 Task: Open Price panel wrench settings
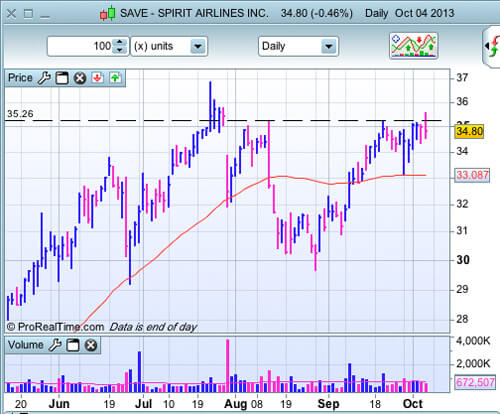tap(44, 78)
